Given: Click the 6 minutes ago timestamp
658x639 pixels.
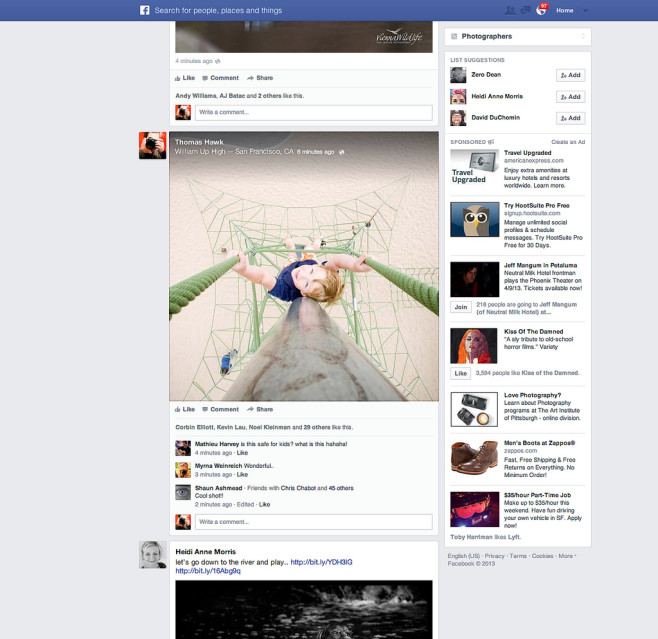Looking at the screenshot, I should (x=315, y=152).
